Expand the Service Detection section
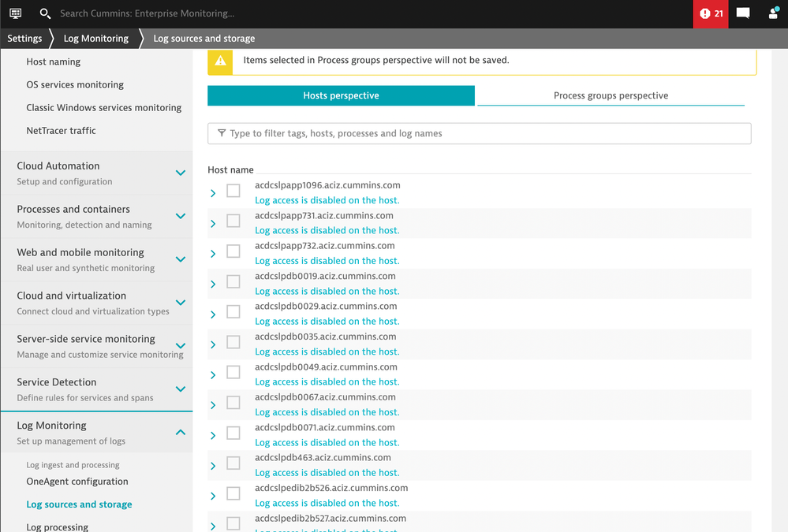Screen dimensions: 788x532 click(x=180, y=389)
